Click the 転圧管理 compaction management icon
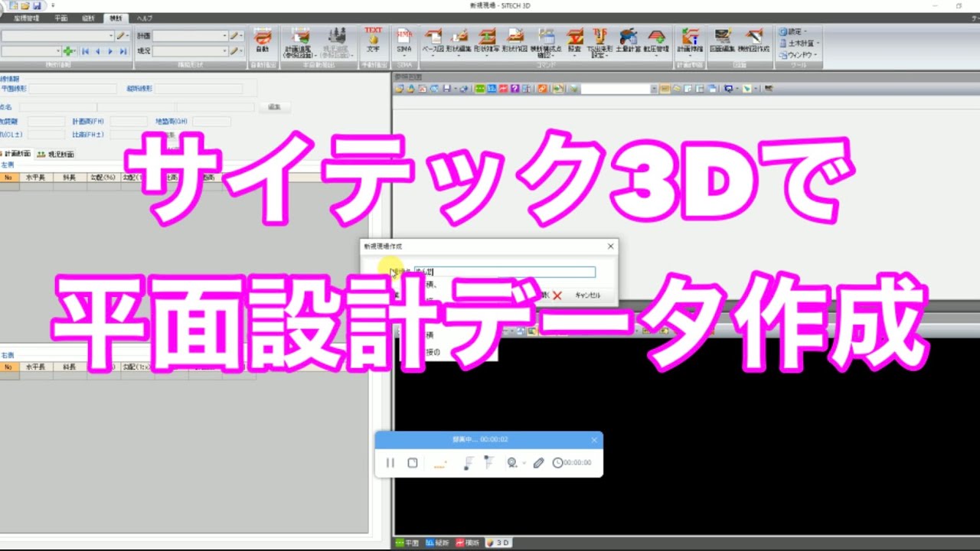 point(656,41)
